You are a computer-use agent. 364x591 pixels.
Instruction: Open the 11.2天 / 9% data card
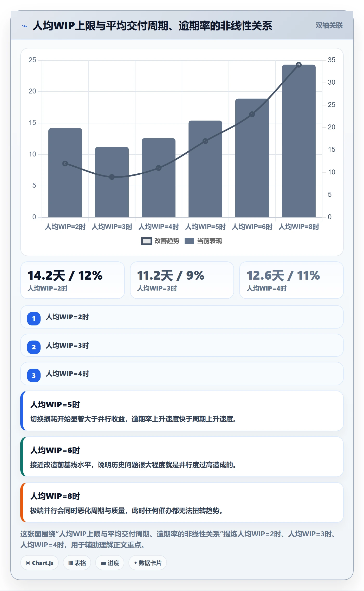tap(182, 280)
